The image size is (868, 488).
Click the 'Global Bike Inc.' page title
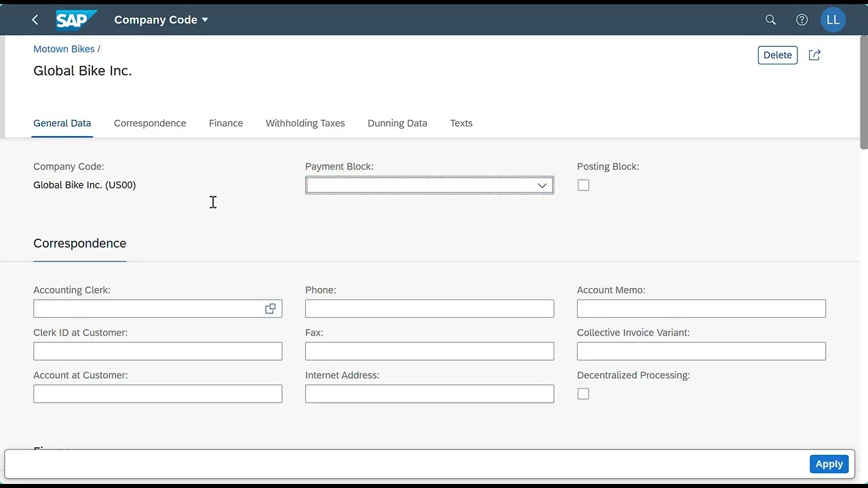pyautogui.click(x=83, y=70)
